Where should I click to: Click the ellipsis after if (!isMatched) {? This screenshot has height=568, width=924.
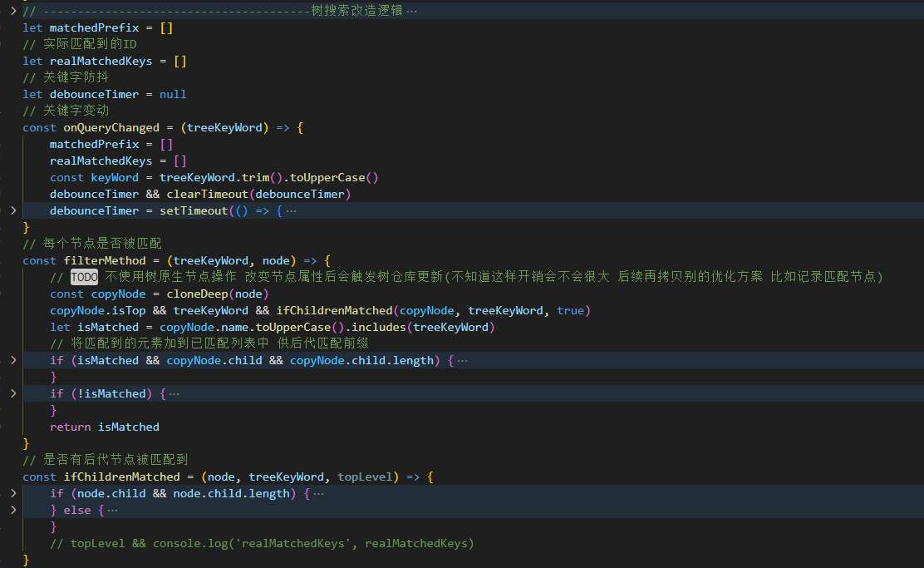[174, 393]
